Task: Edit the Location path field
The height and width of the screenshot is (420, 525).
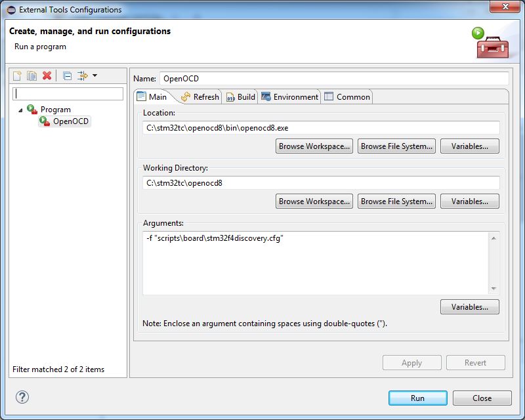Action: click(321, 127)
